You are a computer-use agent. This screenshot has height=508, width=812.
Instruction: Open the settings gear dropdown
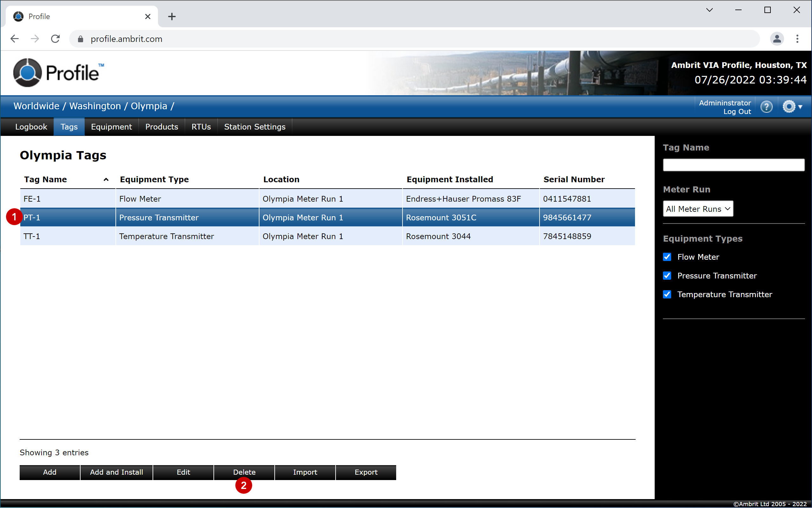click(x=792, y=107)
